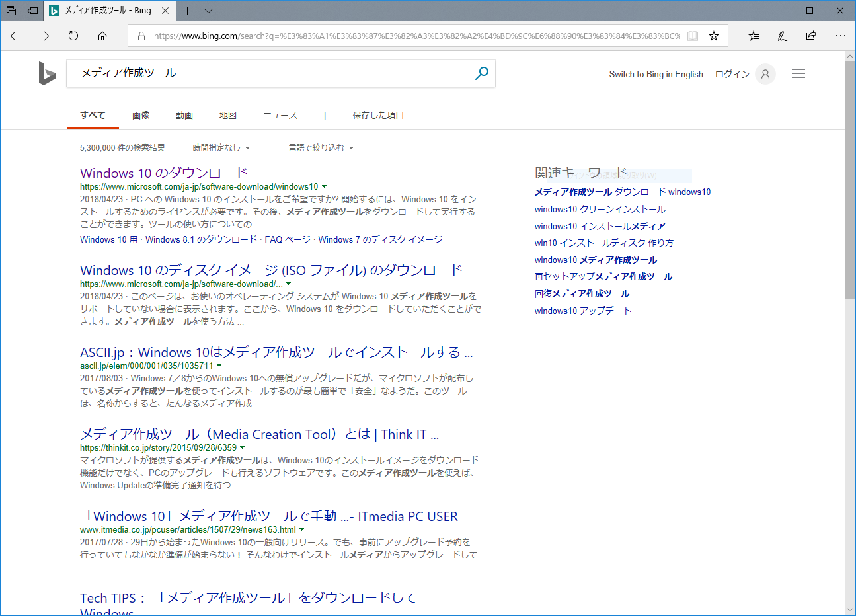The height and width of the screenshot is (616, 856).
Task: Refresh the current page
Action: pos(73,36)
